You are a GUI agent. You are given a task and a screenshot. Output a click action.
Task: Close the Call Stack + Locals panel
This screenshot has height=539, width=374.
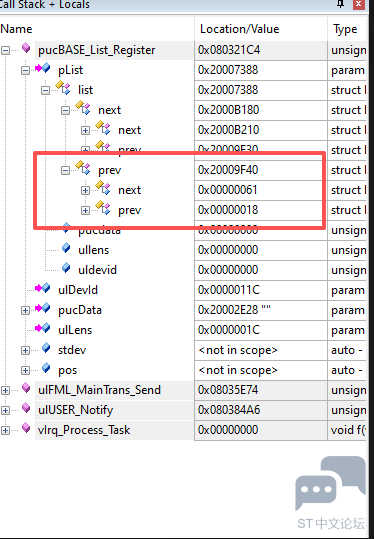point(359,4)
